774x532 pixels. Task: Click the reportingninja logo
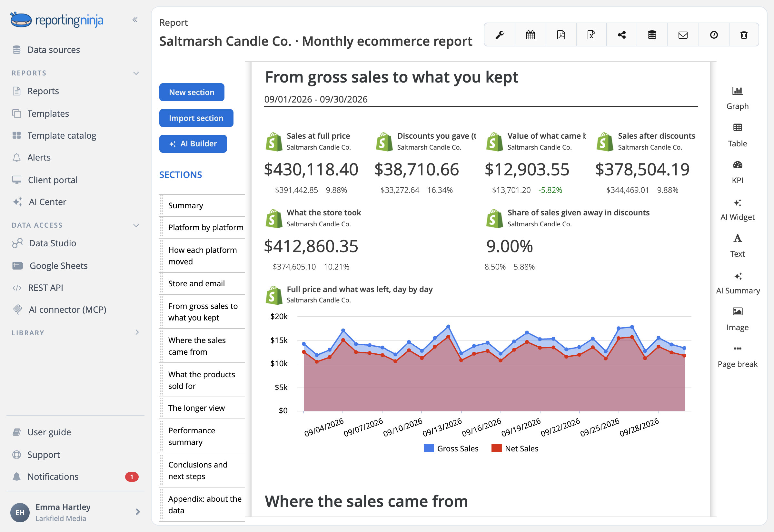57,20
